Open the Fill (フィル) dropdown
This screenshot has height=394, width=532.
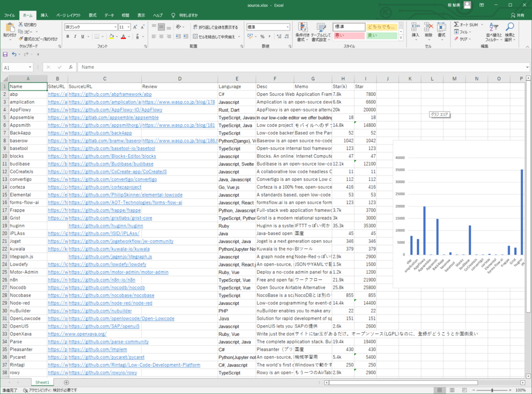pyautogui.click(x=462, y=32)
